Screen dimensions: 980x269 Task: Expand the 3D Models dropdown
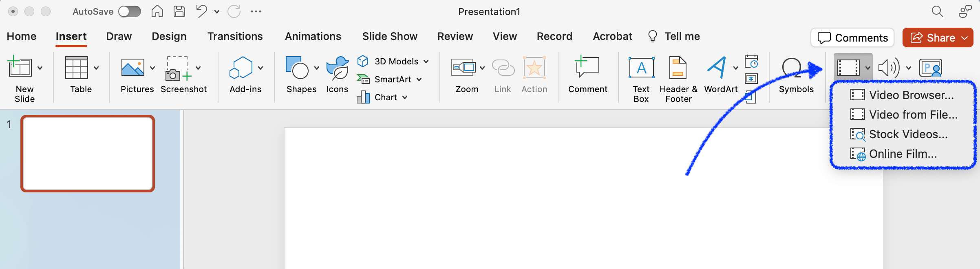pos(426,62)
